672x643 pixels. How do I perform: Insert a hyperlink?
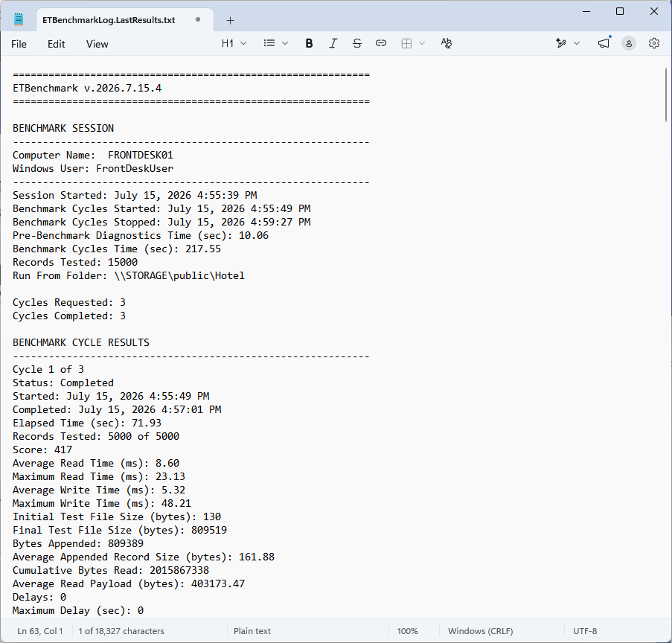pos(381,43)
